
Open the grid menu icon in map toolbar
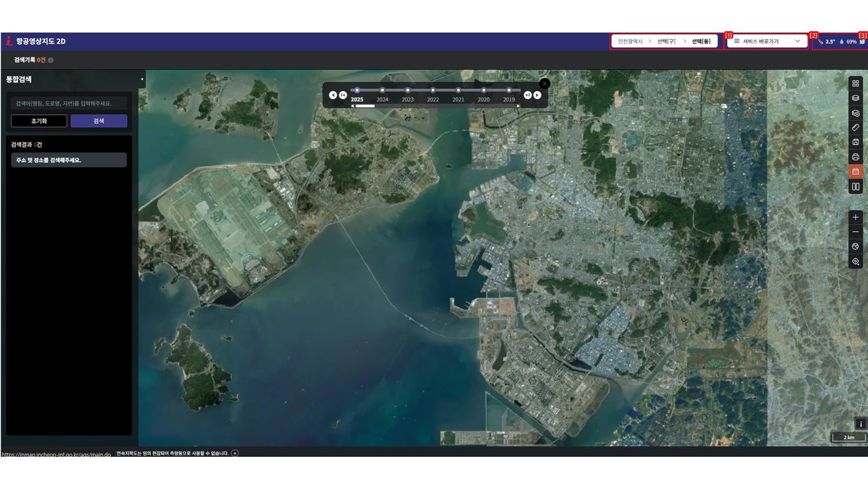tap(856, 83)
